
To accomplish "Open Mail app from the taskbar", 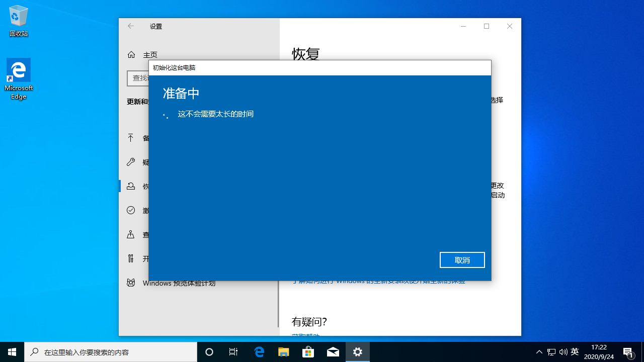I will tap(333, 352).
